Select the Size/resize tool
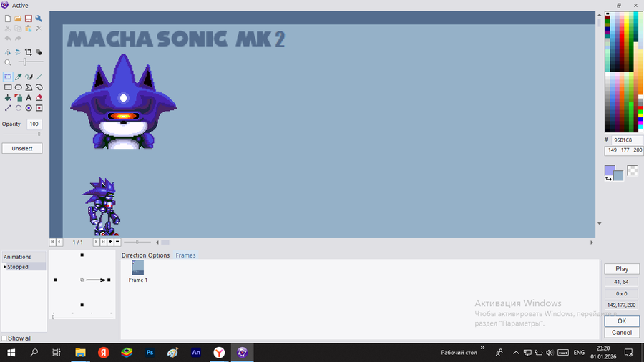Viewport: 644px width, 362px height. pos(8,108)
